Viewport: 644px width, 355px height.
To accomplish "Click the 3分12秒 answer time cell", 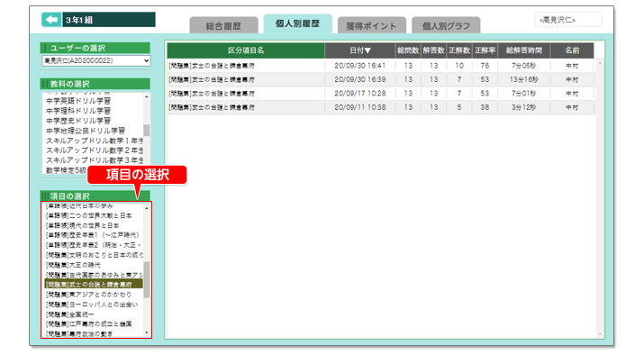I will (524, 107).
